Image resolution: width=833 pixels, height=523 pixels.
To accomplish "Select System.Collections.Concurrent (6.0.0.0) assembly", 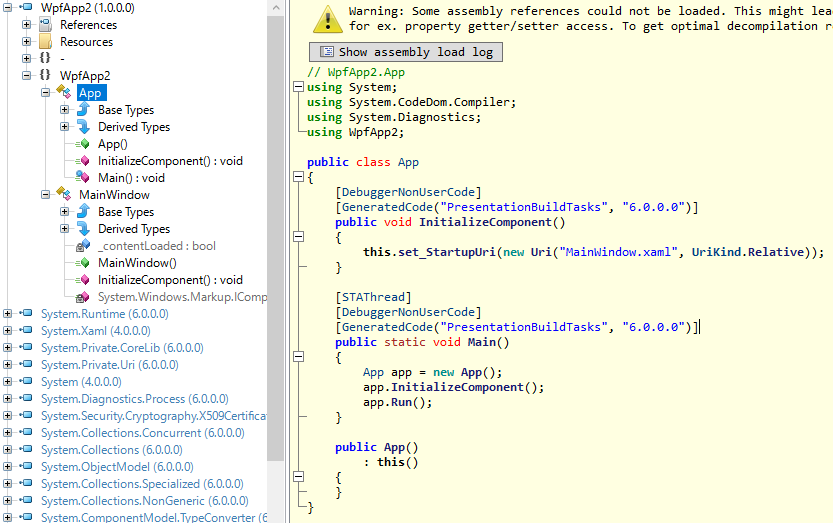I will (x=142, y=433).
